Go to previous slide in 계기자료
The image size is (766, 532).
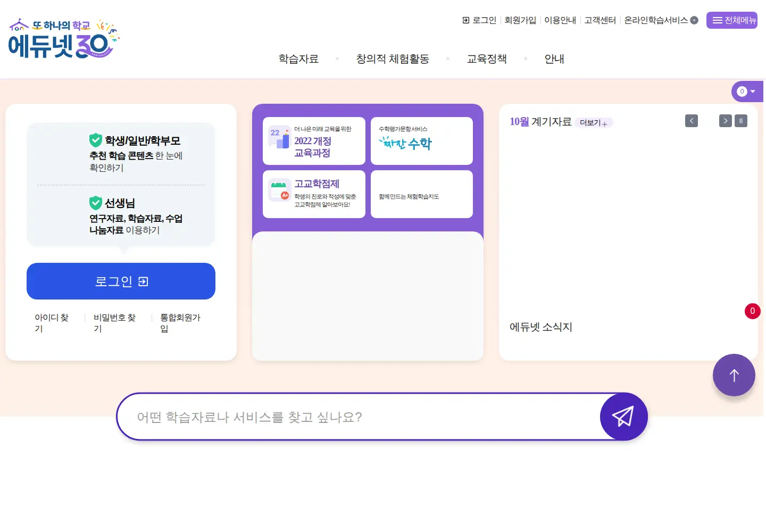tap(692, 121)
